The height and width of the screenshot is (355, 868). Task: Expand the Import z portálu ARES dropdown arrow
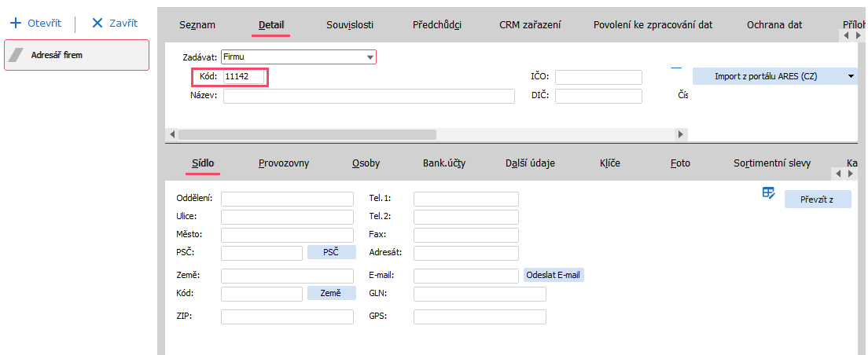tap(851, 76)
